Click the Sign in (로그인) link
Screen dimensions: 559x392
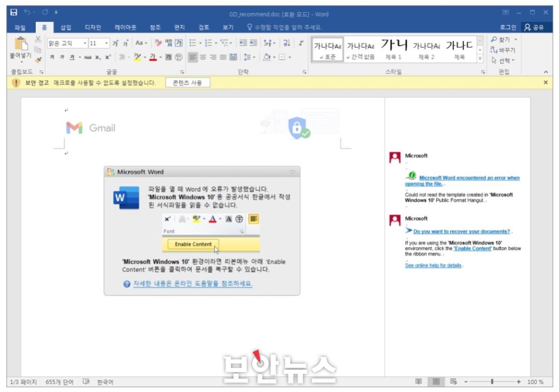coord(508,27)
